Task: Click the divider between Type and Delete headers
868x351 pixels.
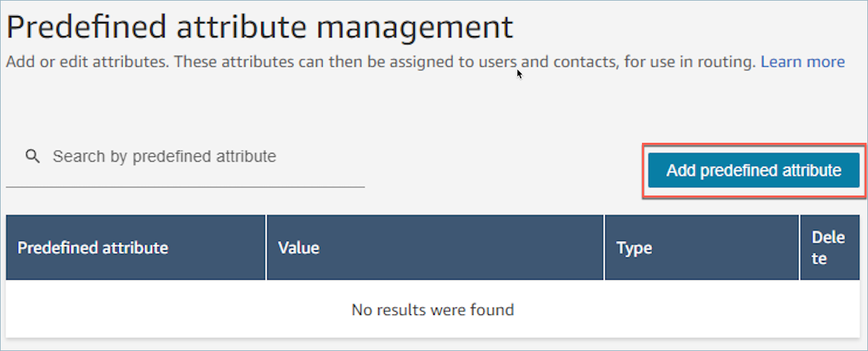Action: tap(799, 248)
